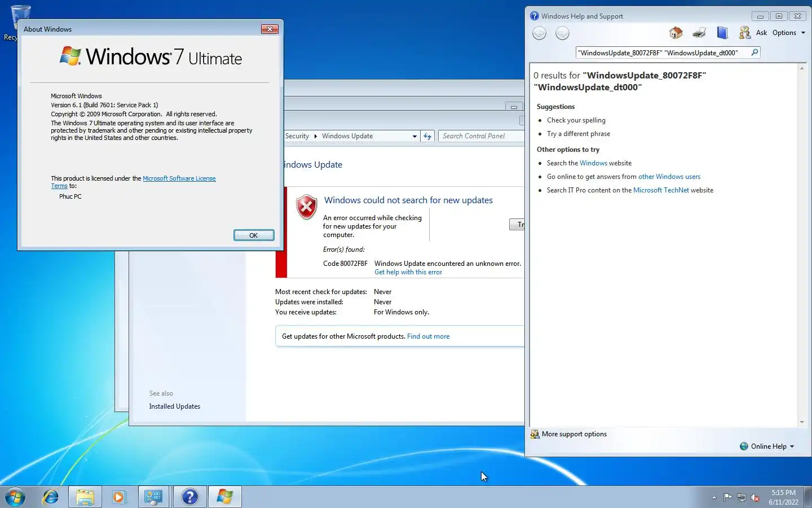Click the network tray icon

pos(742,497)
